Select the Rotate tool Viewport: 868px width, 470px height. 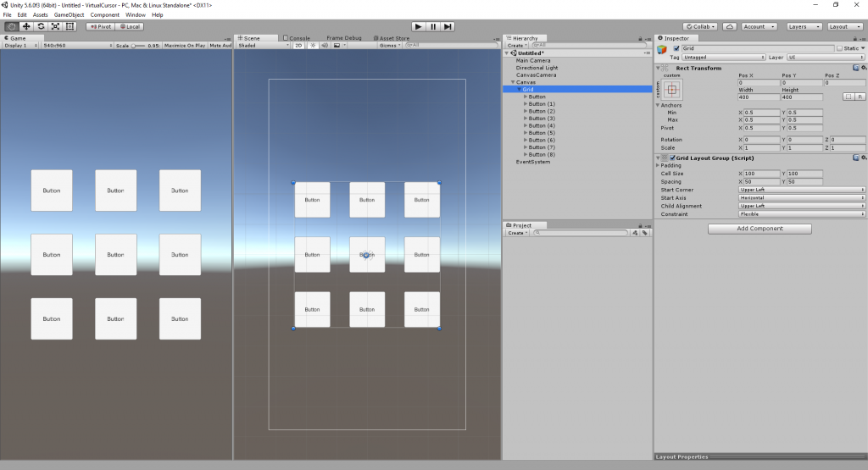[x=40, y=26]
